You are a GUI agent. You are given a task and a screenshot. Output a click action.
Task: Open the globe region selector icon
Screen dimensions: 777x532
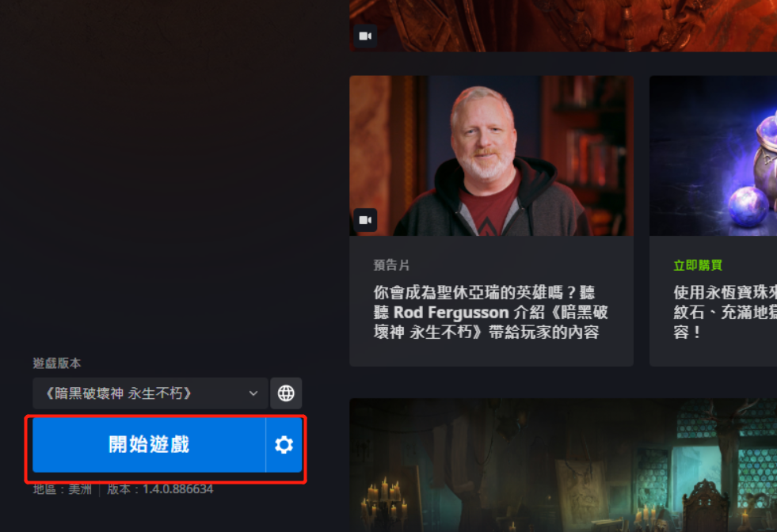click(286, 393)
